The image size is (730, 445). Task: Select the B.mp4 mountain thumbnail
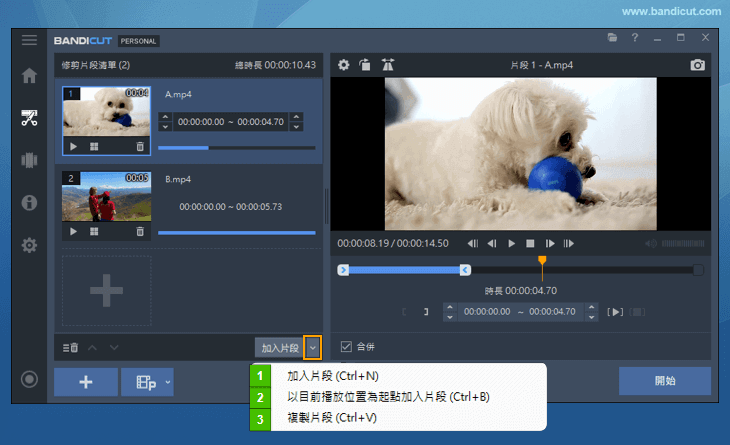(107, 196)
